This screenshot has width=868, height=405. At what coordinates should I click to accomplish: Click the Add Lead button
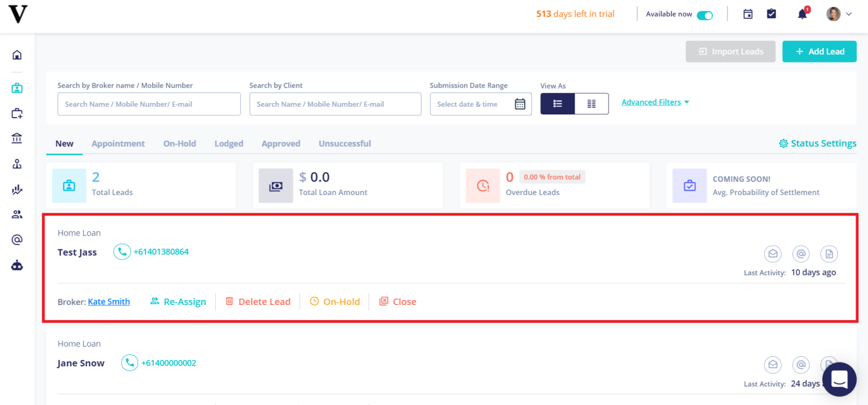(819, 51)
